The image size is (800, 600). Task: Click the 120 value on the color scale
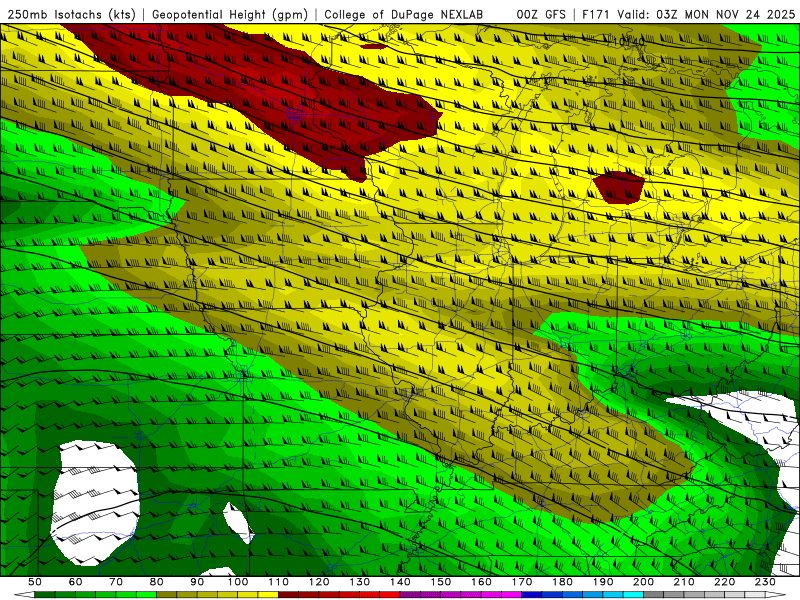[x=319, y=582]
